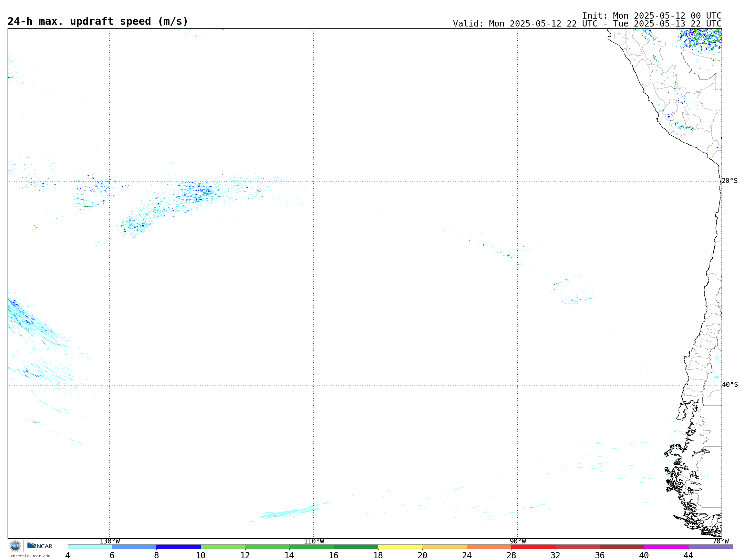Click the purple swatch above 44 m/s

tap(711, 547)
